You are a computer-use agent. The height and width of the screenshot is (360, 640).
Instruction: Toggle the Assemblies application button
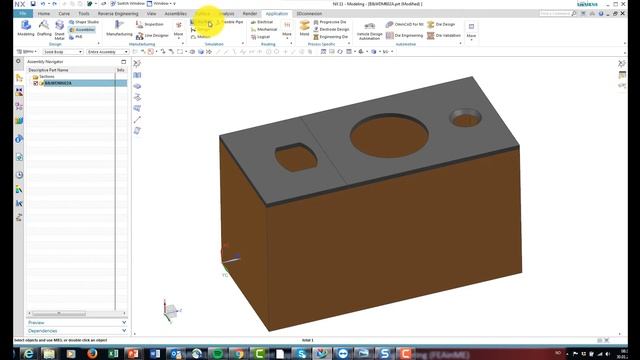(x=82, y=30)
